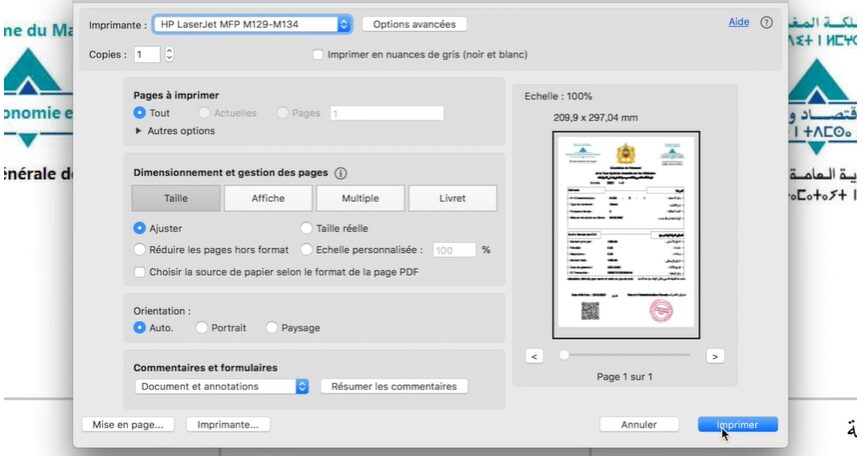The image size is (863, 456).
Task: Select Réduire les pages hors format
Action: point(139,250)
